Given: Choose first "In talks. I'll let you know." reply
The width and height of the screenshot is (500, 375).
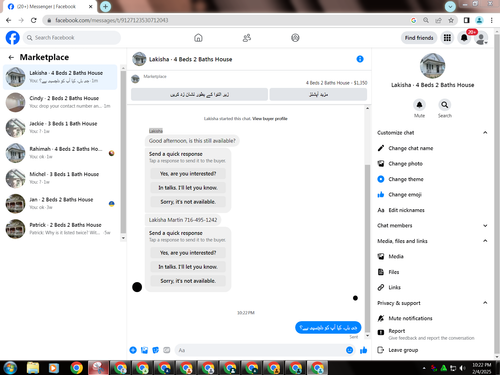Looking at the screenshot, I should click(x=188, y=188).
